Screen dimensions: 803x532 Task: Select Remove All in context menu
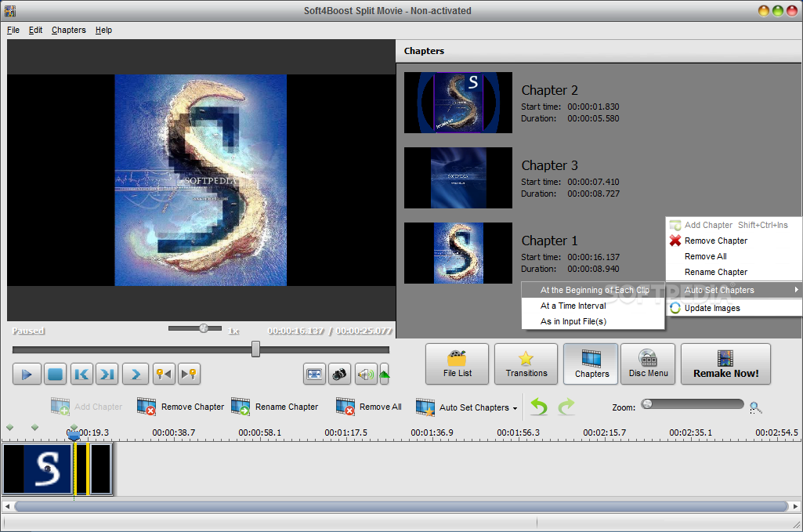734,256
